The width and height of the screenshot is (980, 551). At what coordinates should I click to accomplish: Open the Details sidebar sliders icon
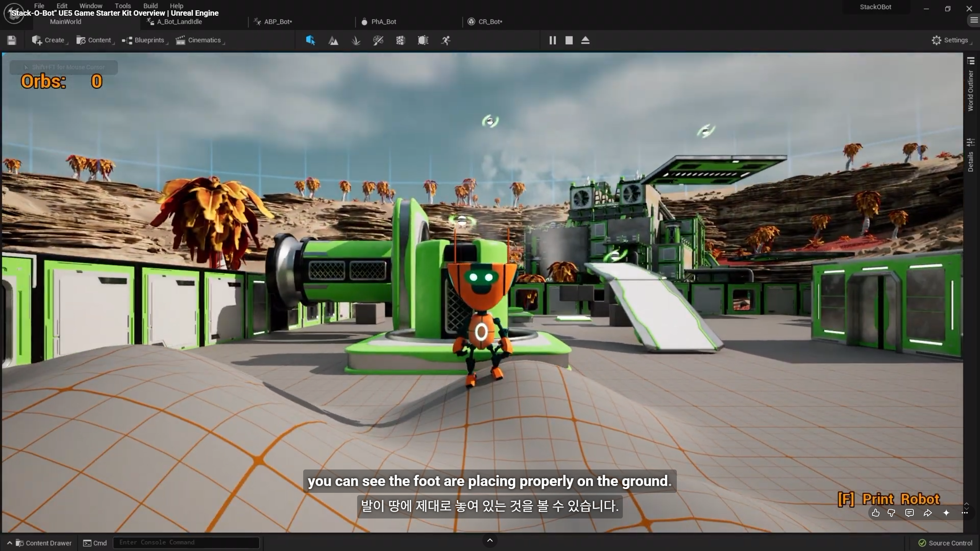[x=971, y=142]
